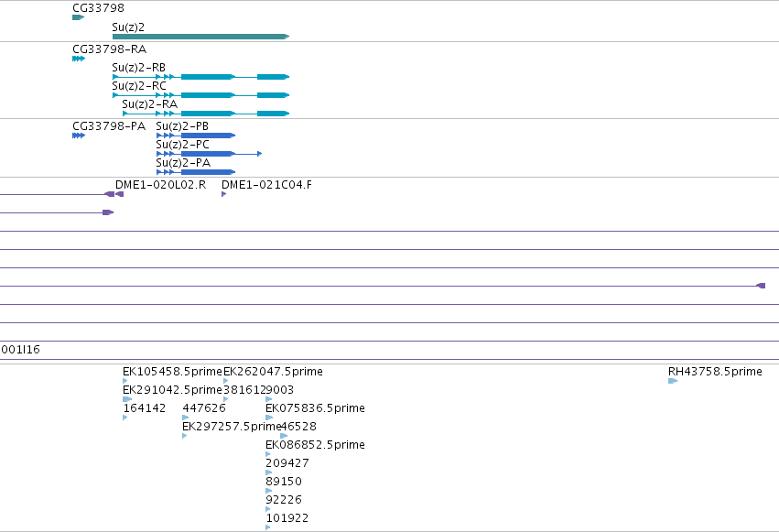Select the Su(z)2-PC protein label
The height and width of the screenshot is (532, 779).
pos(182,145)
